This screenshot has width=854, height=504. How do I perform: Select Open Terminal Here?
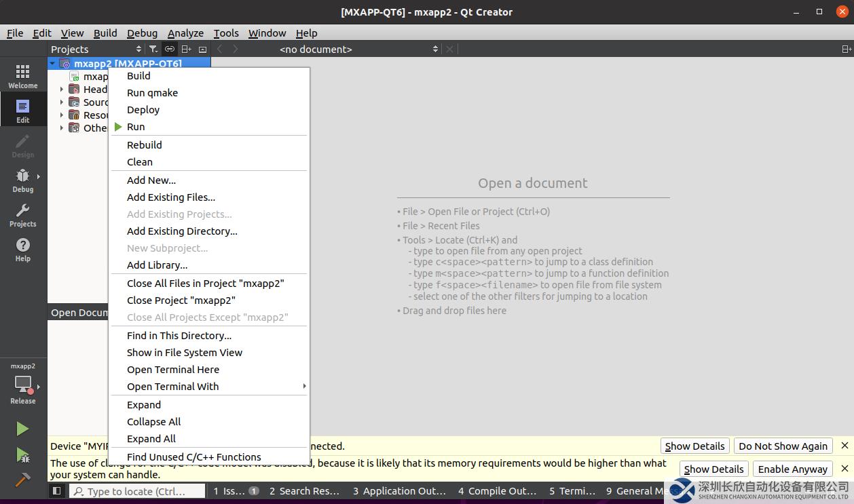[209, 370]
